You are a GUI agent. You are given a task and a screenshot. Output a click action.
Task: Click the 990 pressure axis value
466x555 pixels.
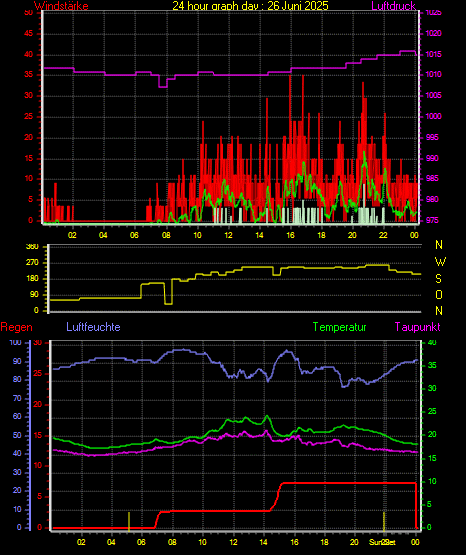click(432, 158)
